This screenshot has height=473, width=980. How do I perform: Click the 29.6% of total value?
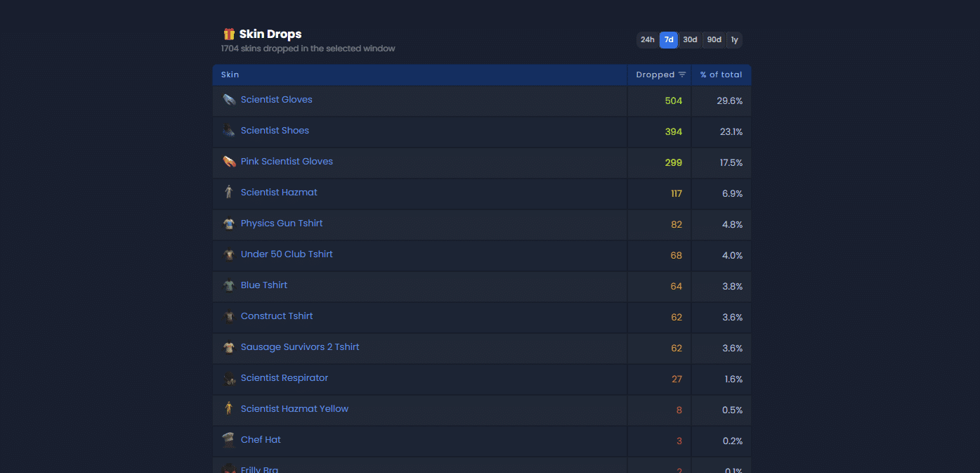pyautogui.click(x=730, y=101)
